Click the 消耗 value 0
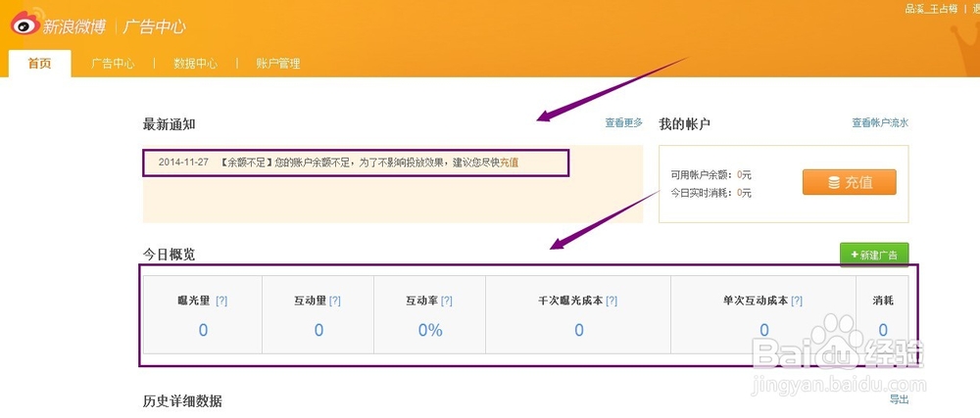 pos(883,330)
